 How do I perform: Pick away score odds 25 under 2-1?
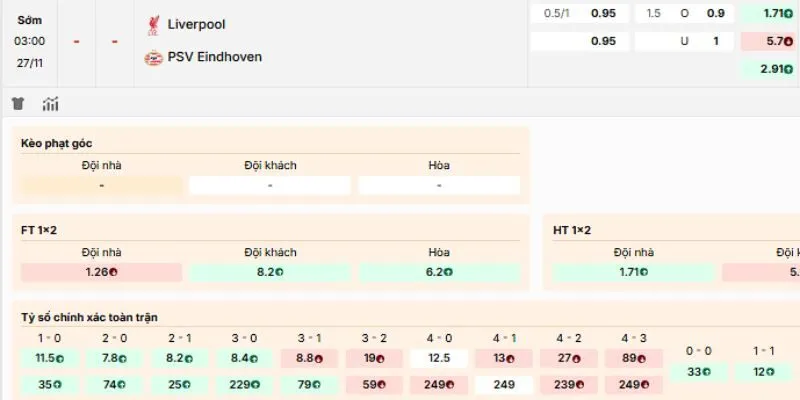pos(180,385)
